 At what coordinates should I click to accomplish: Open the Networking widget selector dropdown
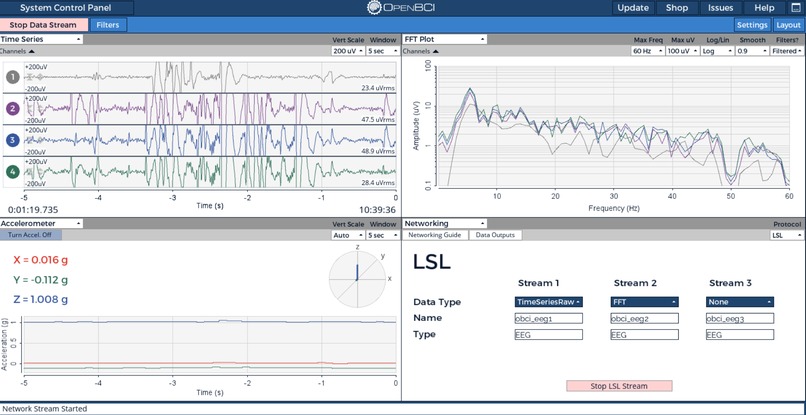[444, 223]
